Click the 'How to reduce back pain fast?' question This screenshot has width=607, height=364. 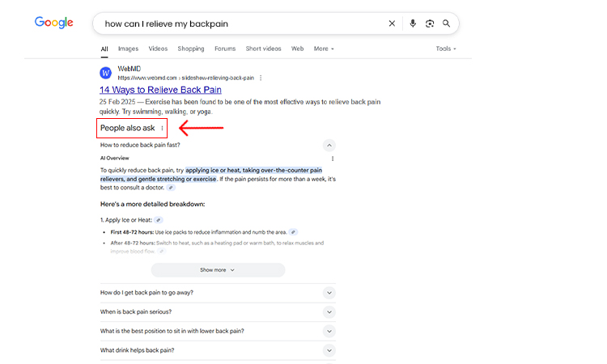point(140,145)
